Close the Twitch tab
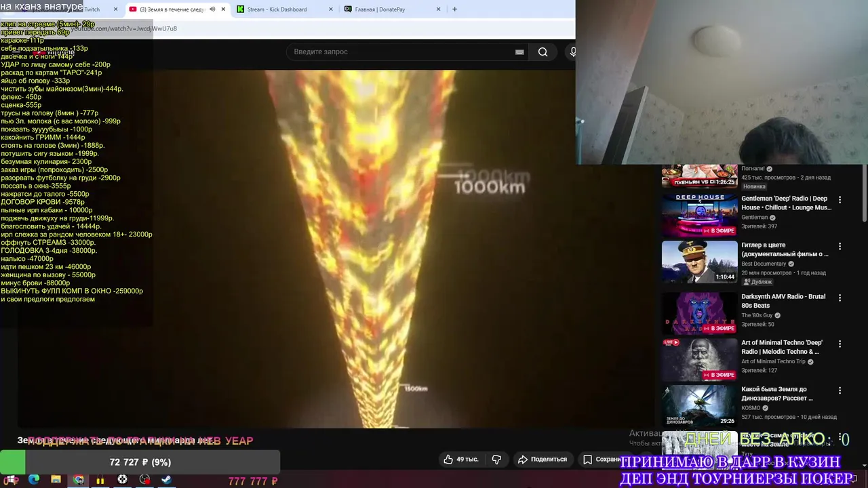This screenshot has width=868, height=488. point(115,9)
